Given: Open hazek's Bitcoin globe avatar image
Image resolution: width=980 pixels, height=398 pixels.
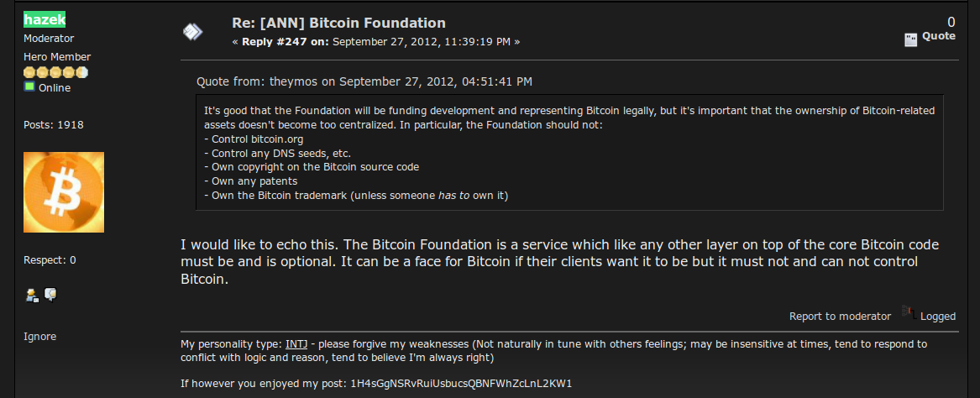Looking at the screenshot, I should point(64,192).
